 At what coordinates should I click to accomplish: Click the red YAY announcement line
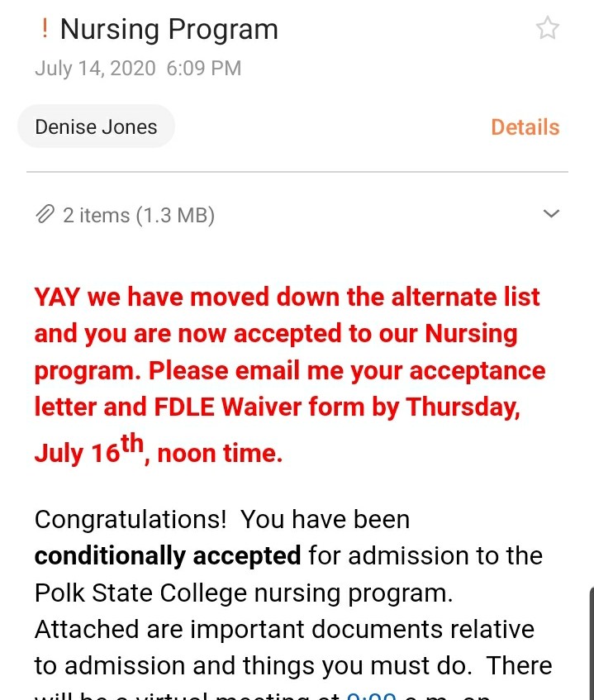[x=287, y=298]
